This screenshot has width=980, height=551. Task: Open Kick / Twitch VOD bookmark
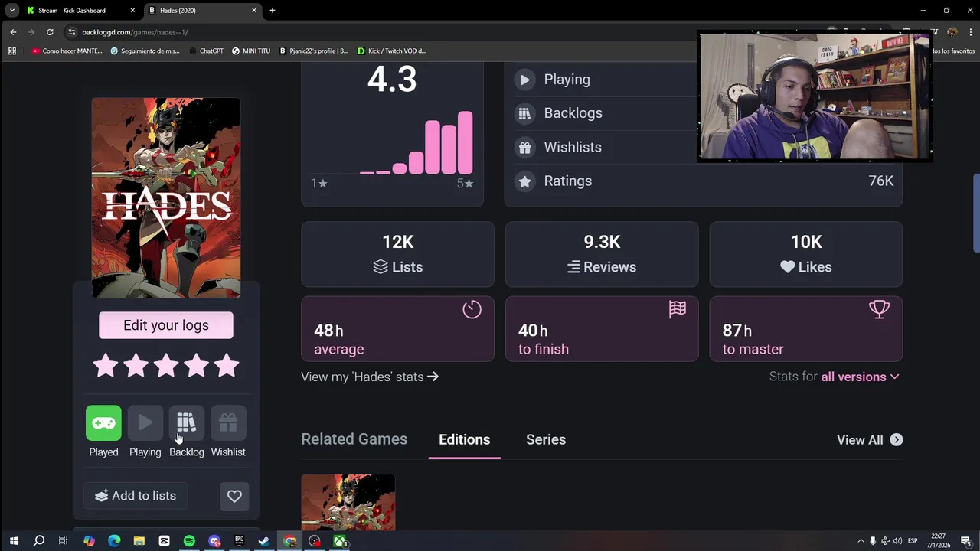point(391,51)
